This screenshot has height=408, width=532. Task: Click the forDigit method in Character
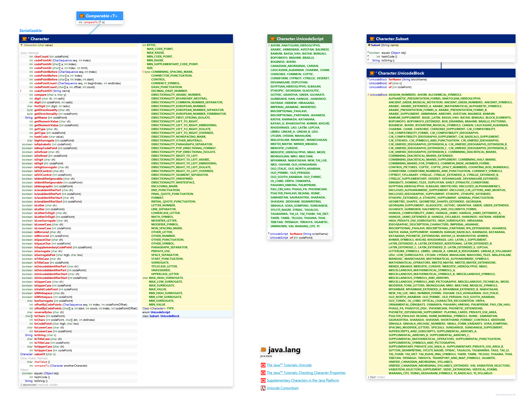point(52,106)
